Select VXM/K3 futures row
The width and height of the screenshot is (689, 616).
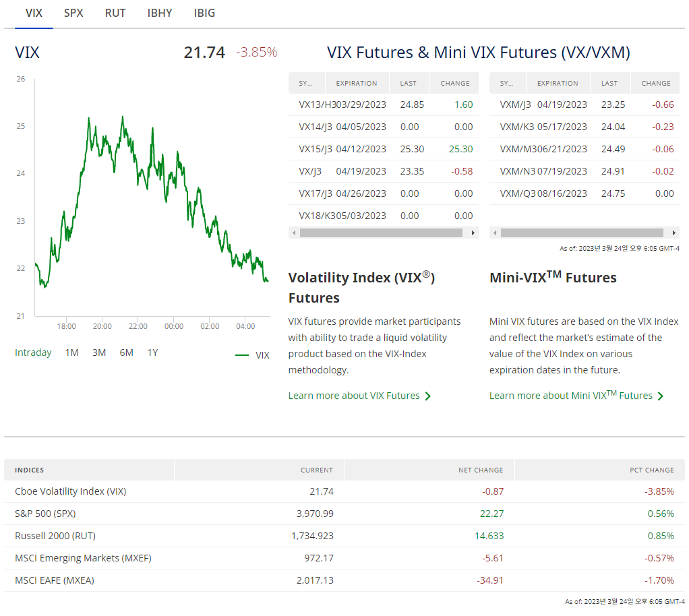(x=585, y=127)
